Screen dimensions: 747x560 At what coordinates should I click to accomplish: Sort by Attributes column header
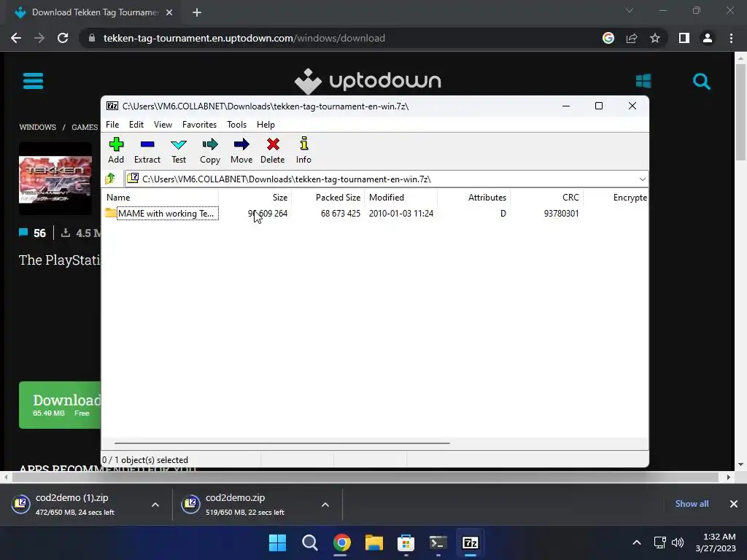(x=487, y=198)
